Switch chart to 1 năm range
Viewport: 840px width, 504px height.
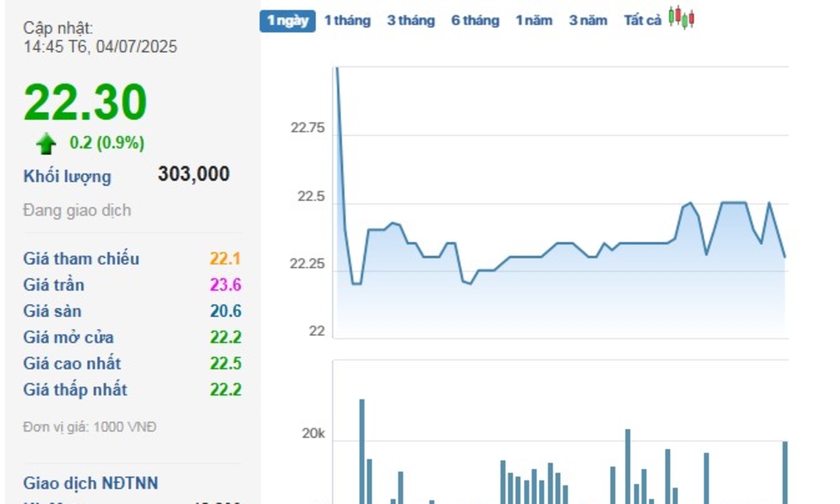[x=534, y=21]
